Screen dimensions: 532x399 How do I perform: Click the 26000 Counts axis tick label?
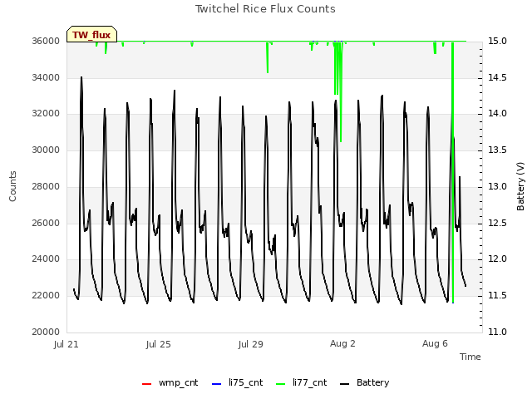pyautogui.click(x=46, y=223)
